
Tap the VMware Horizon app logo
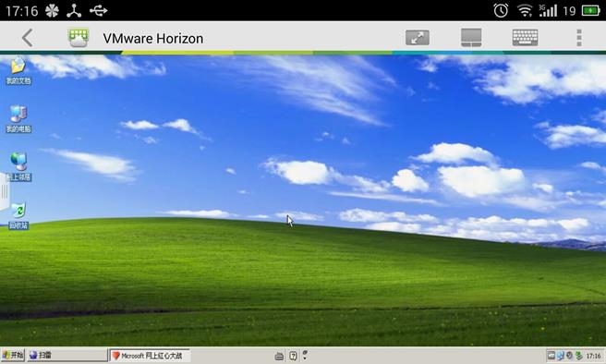point(79,38)
